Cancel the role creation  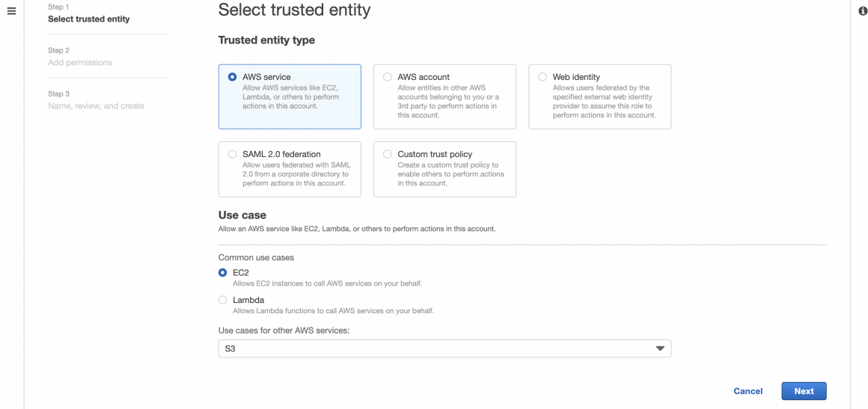(x=748, y=391)
